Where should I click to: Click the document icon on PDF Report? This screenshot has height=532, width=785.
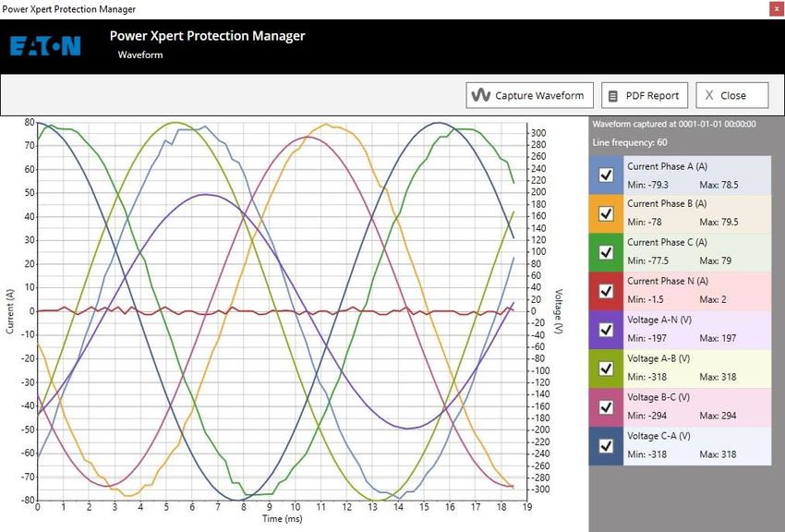[613, 95]
